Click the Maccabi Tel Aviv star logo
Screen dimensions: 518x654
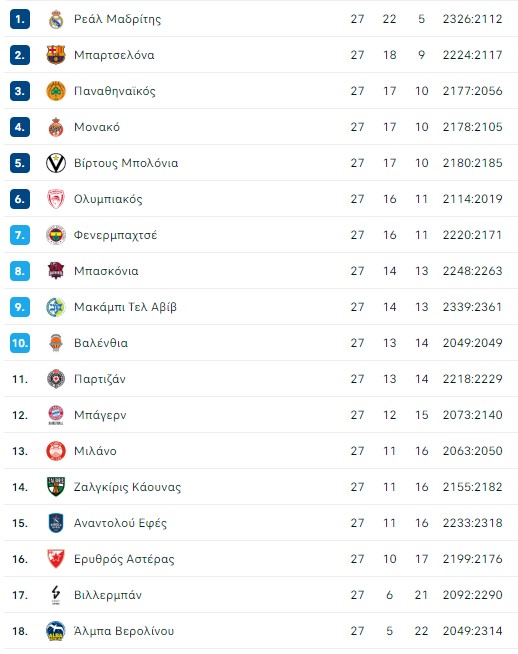(x=56, y=307)
